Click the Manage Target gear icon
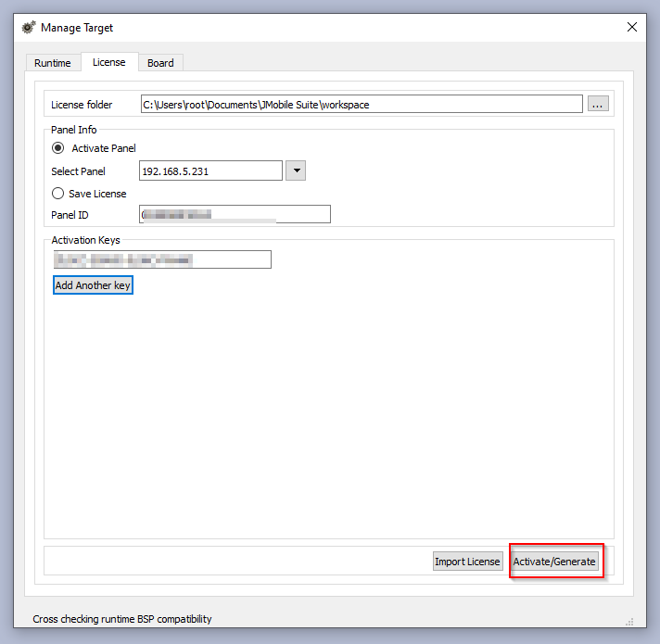This screenshot has width=660, height=644. 28,28
